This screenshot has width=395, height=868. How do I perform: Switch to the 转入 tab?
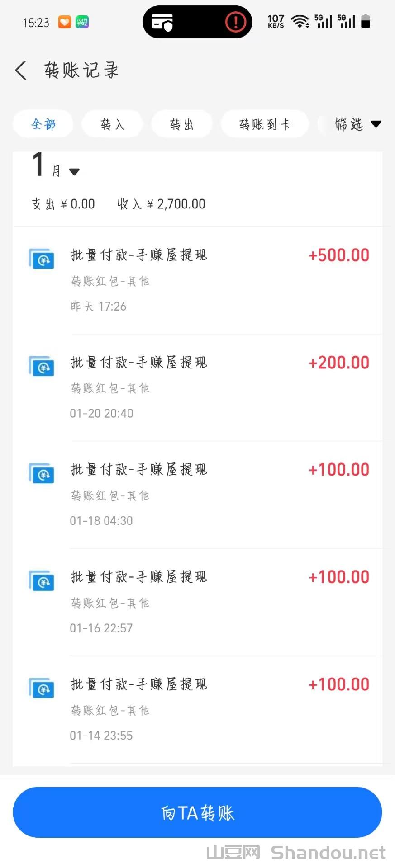click(x=112, y=124)
